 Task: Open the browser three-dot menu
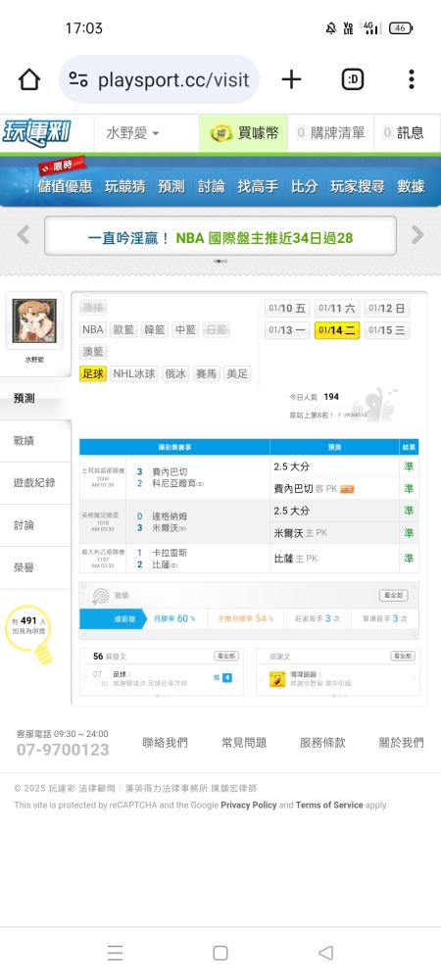pos(411,79)
